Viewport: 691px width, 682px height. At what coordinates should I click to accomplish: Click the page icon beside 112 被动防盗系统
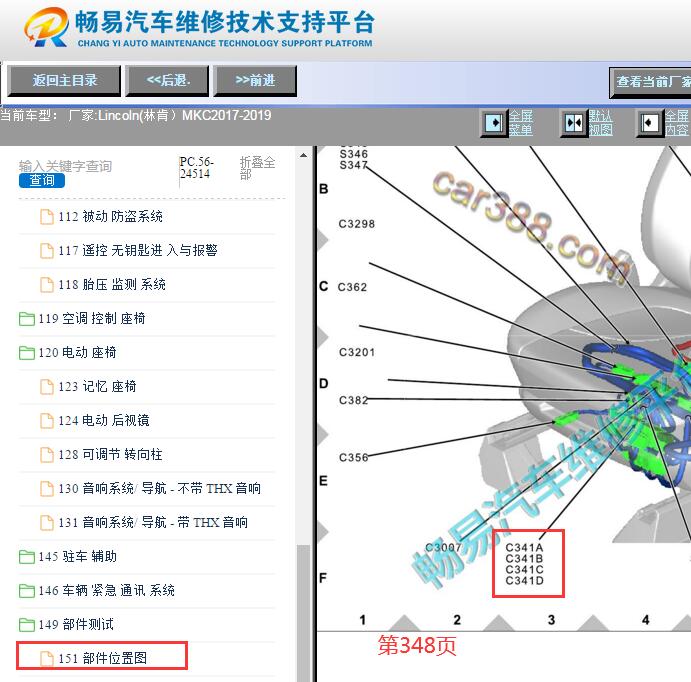tap(47, 217)
